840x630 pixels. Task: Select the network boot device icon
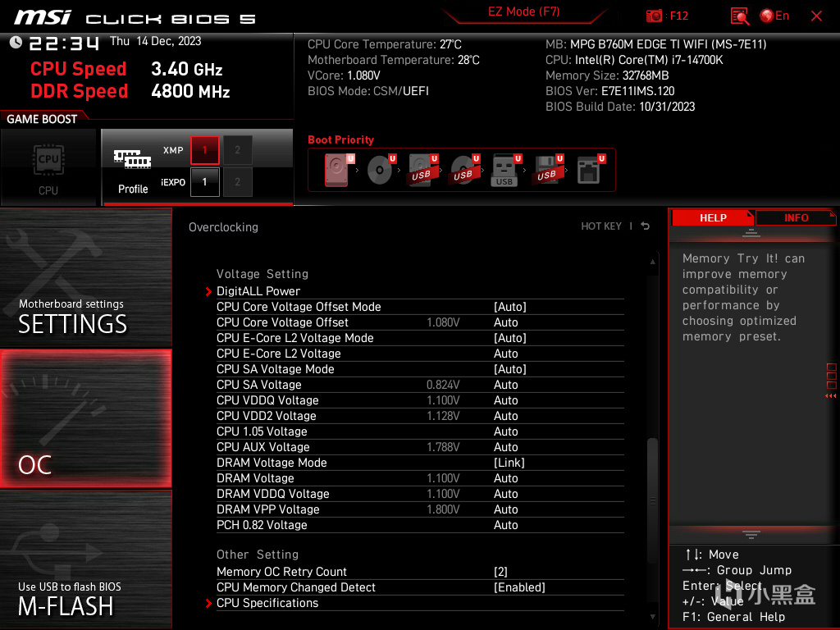[591, 170]
